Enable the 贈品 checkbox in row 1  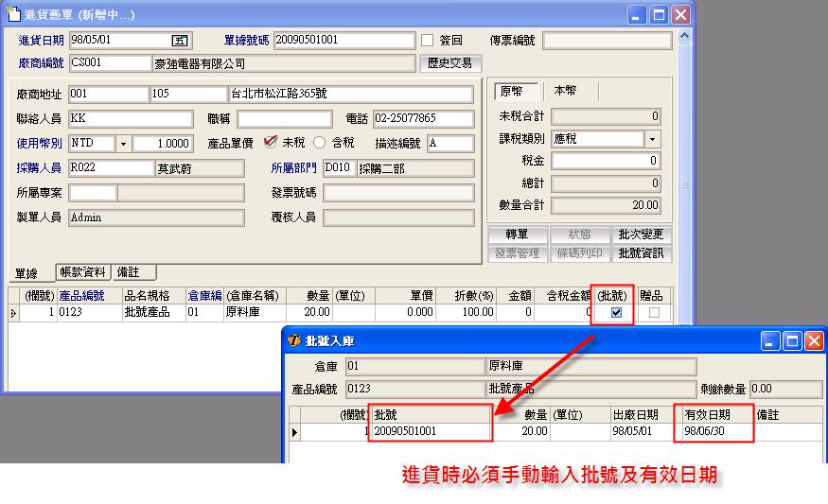654,312
